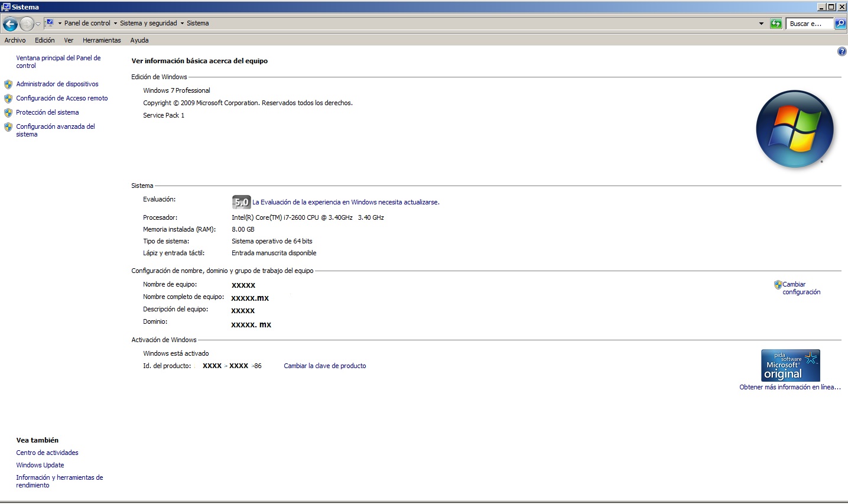The width and height of the screenshot is (848, 504).
Task: Click shield icon beside Configuración avanzada del sistema
Action: coord(8,127)
